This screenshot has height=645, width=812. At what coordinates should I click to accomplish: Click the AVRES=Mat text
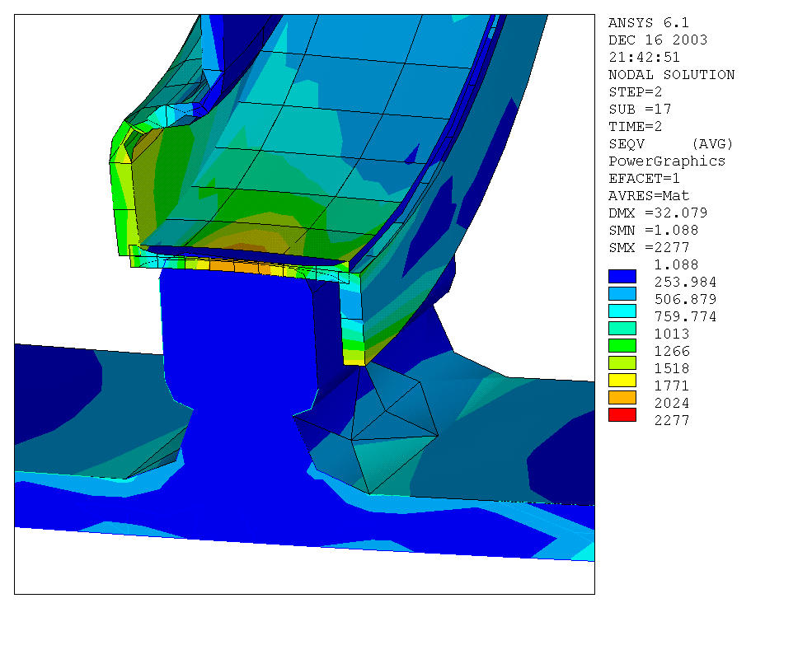click(649, 196)
